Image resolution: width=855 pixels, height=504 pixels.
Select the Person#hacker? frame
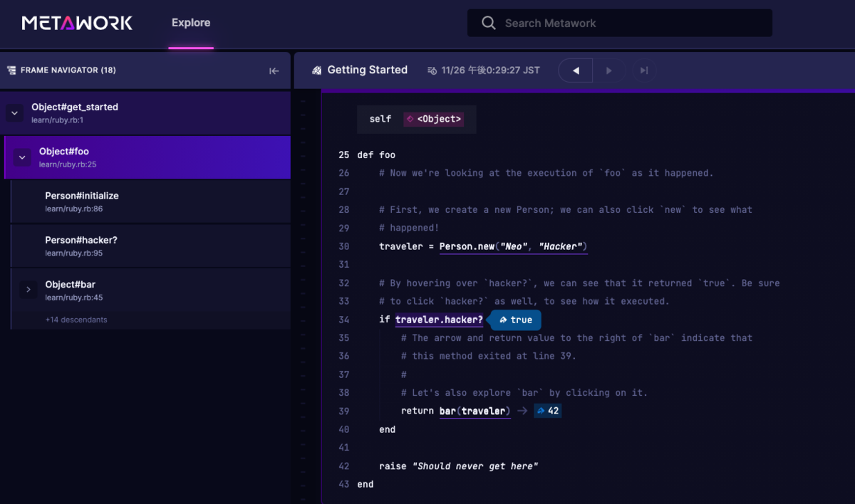pos(151,246)
